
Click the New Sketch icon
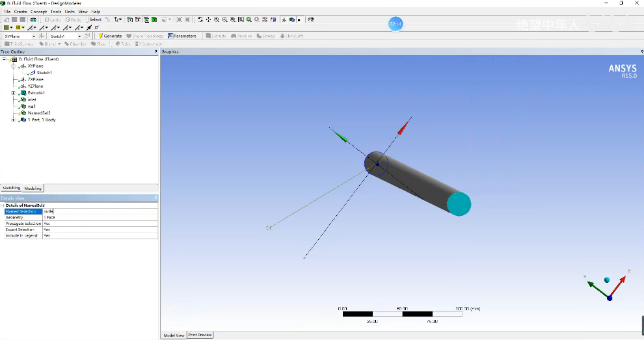click(x=87, y=36)
